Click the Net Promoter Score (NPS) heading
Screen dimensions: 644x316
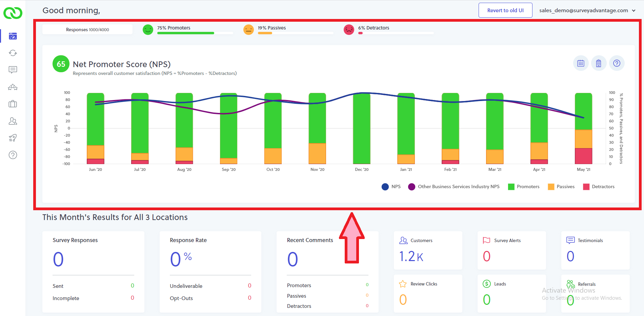(x=122, y=64)
